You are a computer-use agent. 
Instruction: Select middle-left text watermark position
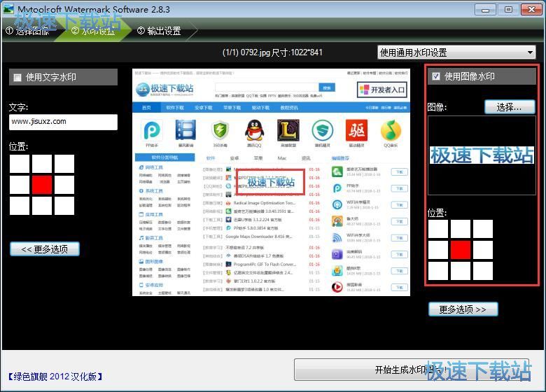click(x=20, y=185)
